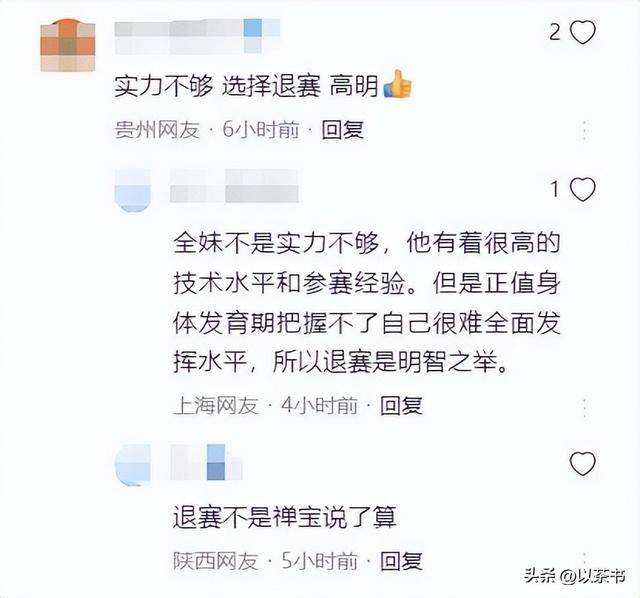Select the comment text 实力不够 选择退赛 高明
The image size is (640, 598).
click(x=246, y=86)
